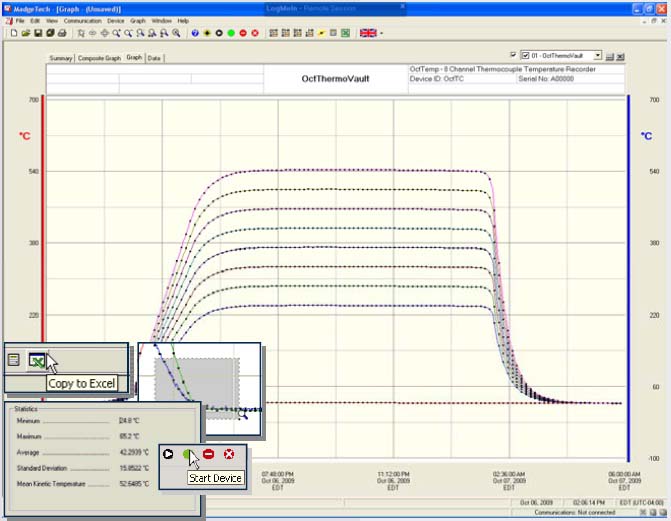Open the File menu
The image size is (671, 521).
[x=20, y=21]
